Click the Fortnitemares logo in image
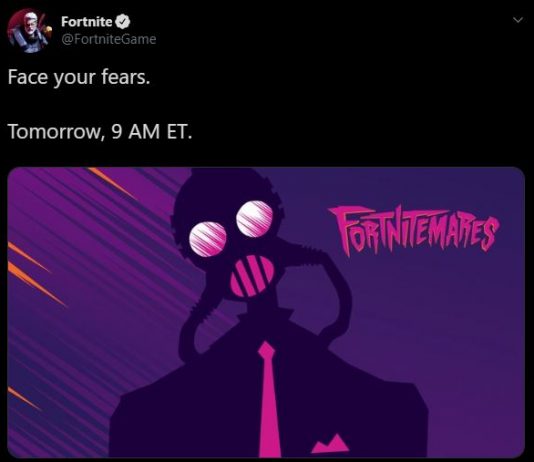Image resolution: width=534 pixels, height=462 pixels. [413, 230]
